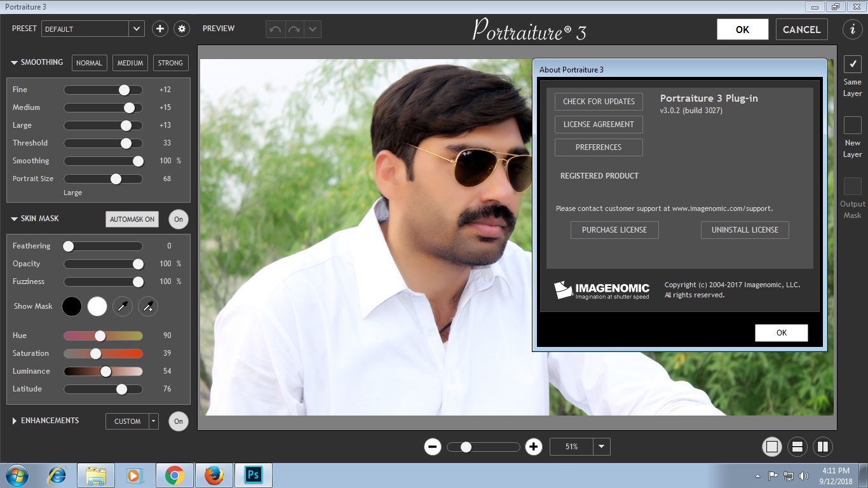
Task: Enable New Layer output checkbox
Action: tap(853, 125)
